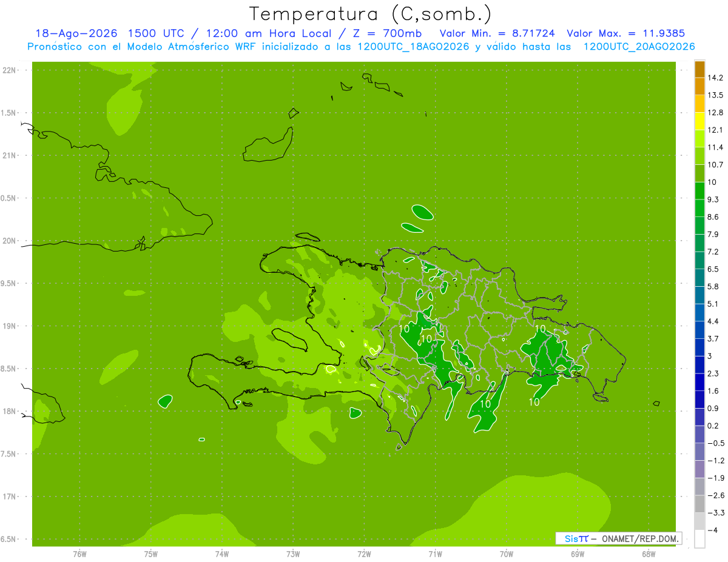Click latitude label "20N"

tap(10, 241)
